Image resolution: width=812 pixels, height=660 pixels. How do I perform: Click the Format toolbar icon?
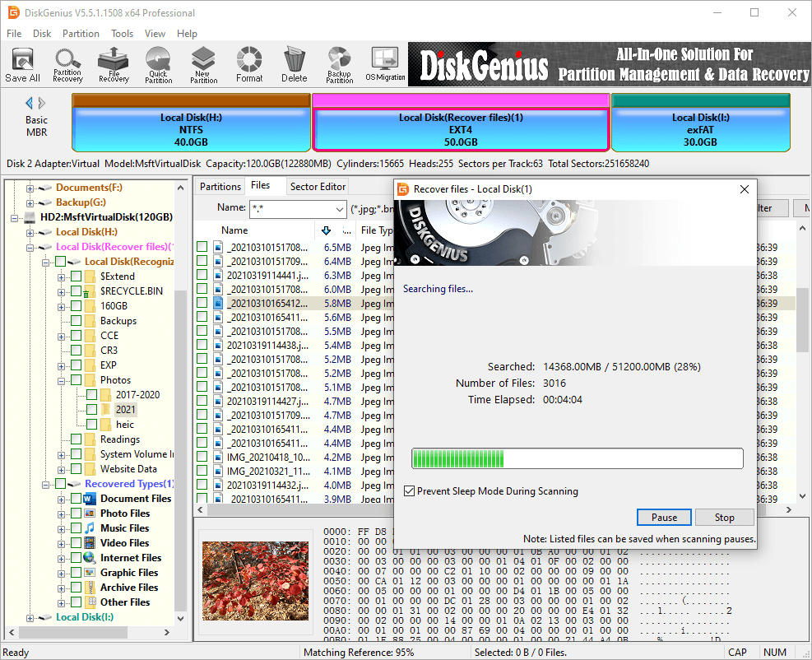point(249,64)
